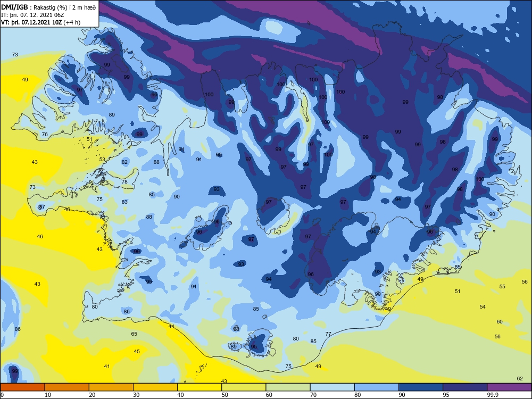Pick the pale blue 70–80 legend swatch

332,387
